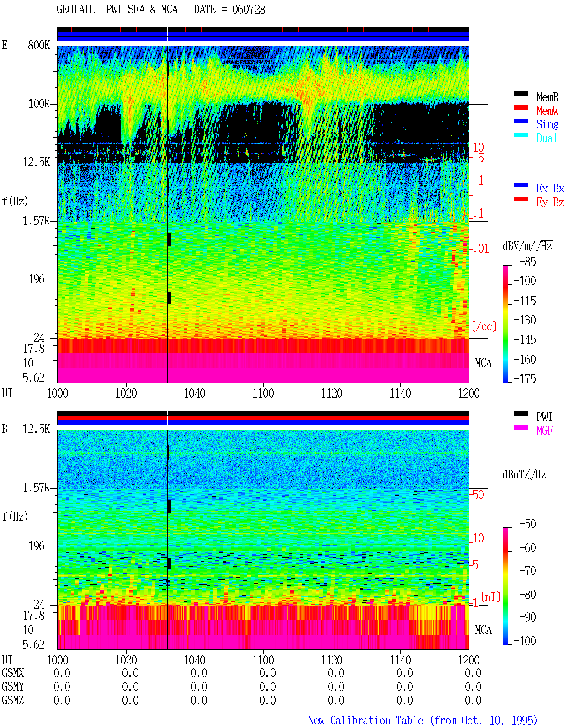Click the blue Sing legend swatch
Image resolution: width=585 pixels, height=728 pixels.
[x=521, y=121]
